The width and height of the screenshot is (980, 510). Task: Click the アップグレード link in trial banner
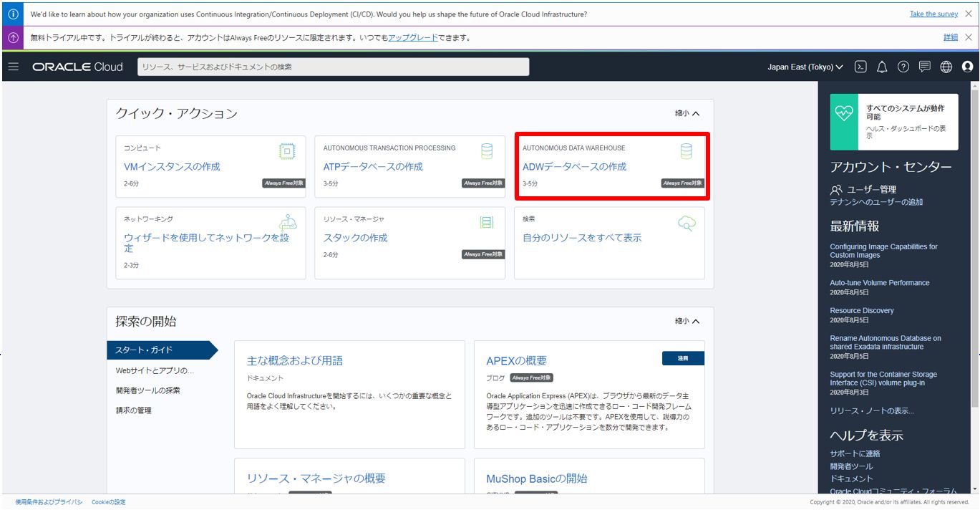coord(413,37)
